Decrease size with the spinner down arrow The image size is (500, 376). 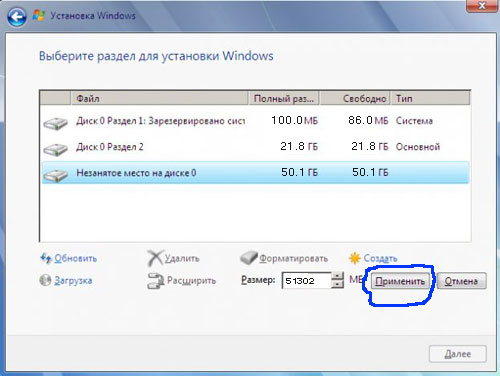click(338, 284)
